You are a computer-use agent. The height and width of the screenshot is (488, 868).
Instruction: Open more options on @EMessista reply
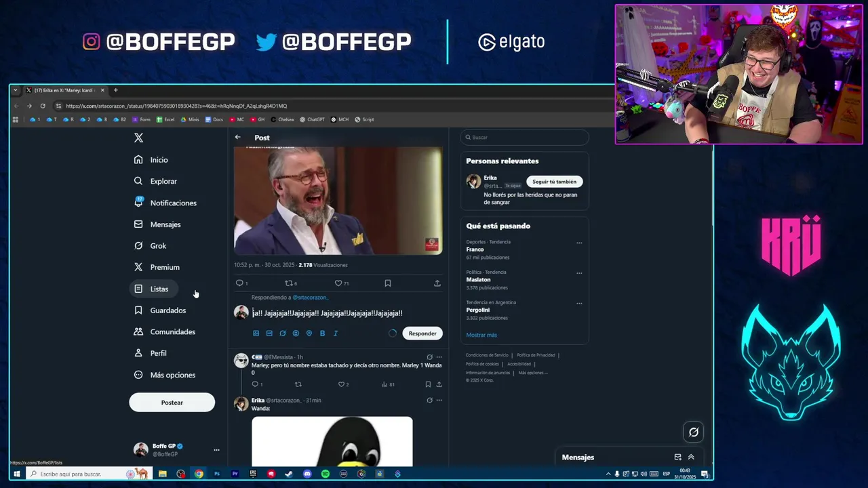pyautogui.click(x=439, y=357)
